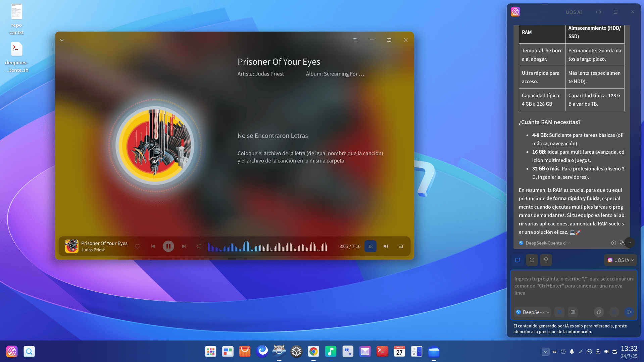Image resolution: width=644 pixels, height=362 pixels.
Task: Toggle deep thinking mode in UOS AI
Action: pyautogui.click(x=559, y=312)
